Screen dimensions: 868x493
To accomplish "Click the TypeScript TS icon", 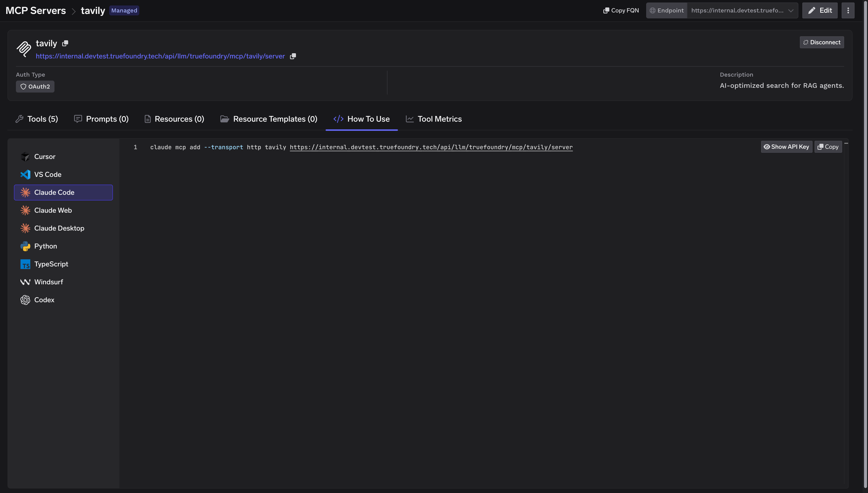I will (x=25, y=264).
